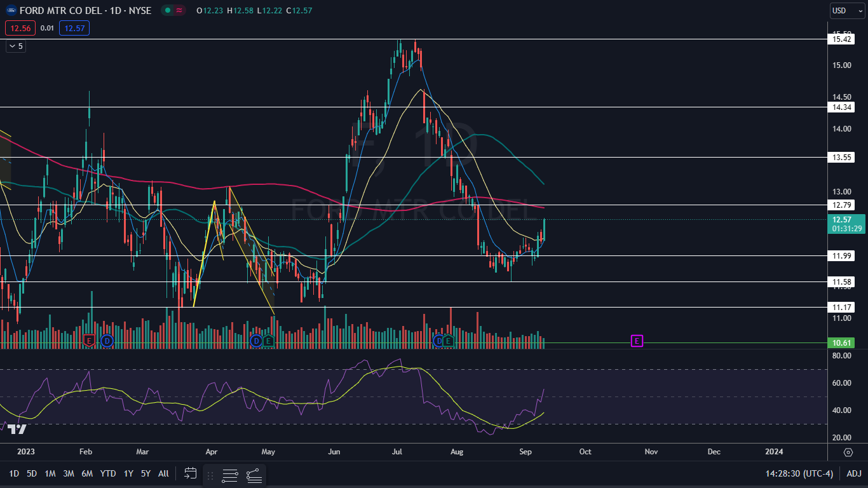Image resolution: width=868 pixels, height=488 pixels.
Task: Open the USD currency dropdown
Action: click(x=848, y=10)
